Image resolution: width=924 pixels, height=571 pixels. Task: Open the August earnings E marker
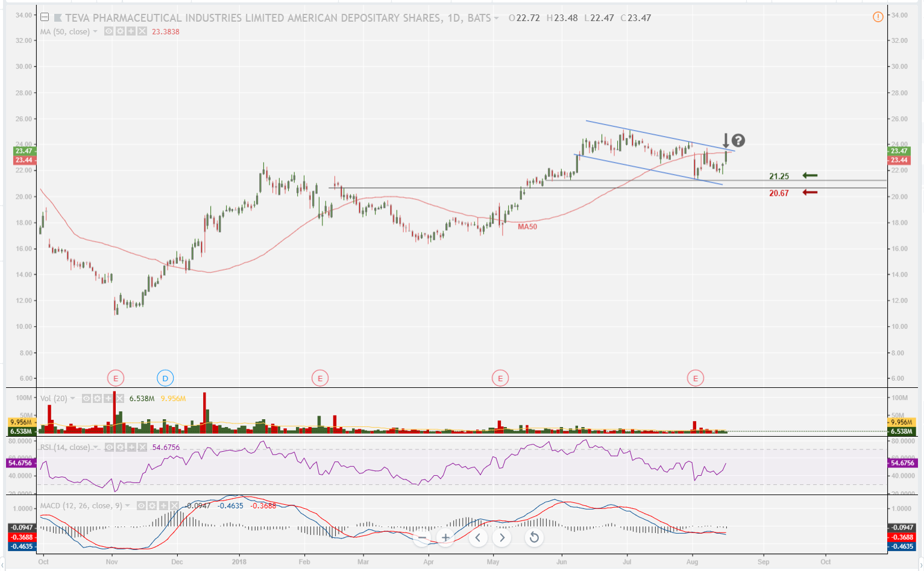coord(696,378)
